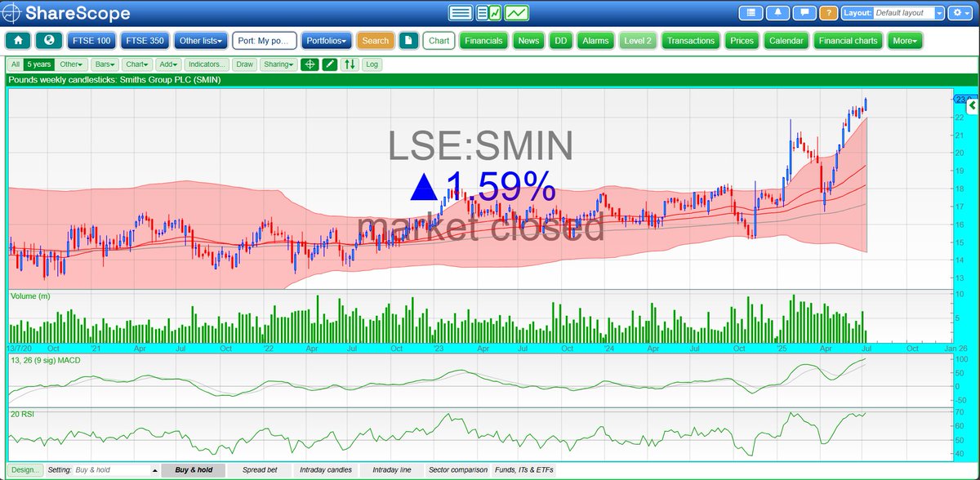Select the Buy & hold chart setting

[193, 470]
